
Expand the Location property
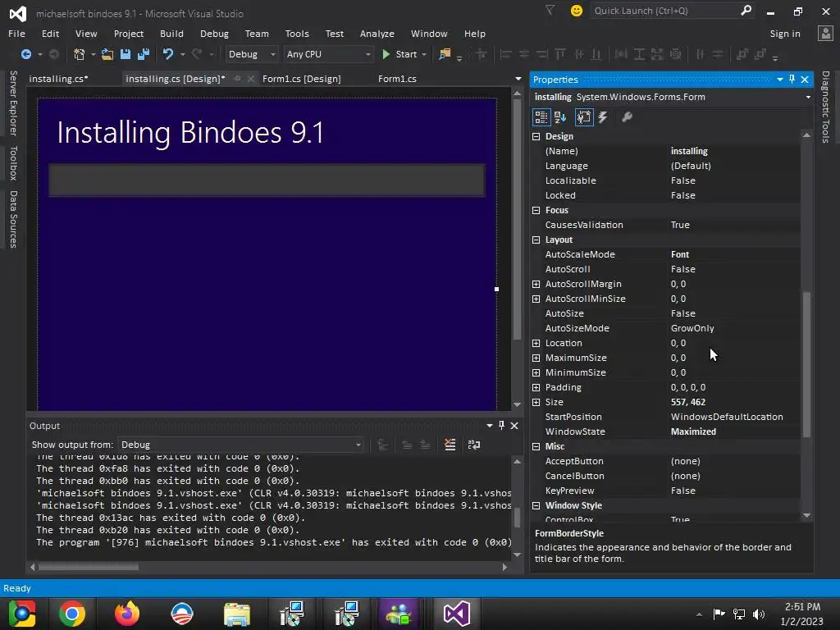click(x=536, y=343)
